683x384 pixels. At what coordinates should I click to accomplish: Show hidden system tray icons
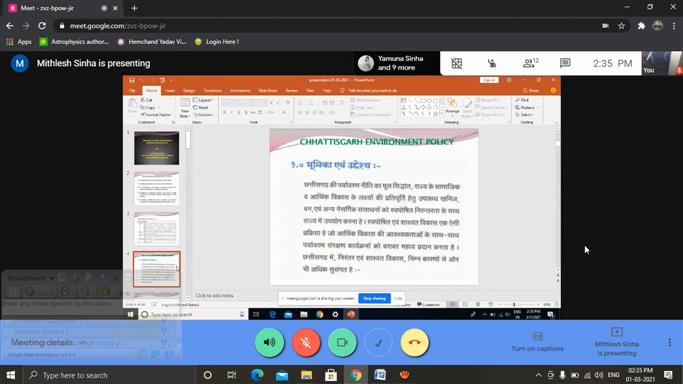click(x=538, y=375)
